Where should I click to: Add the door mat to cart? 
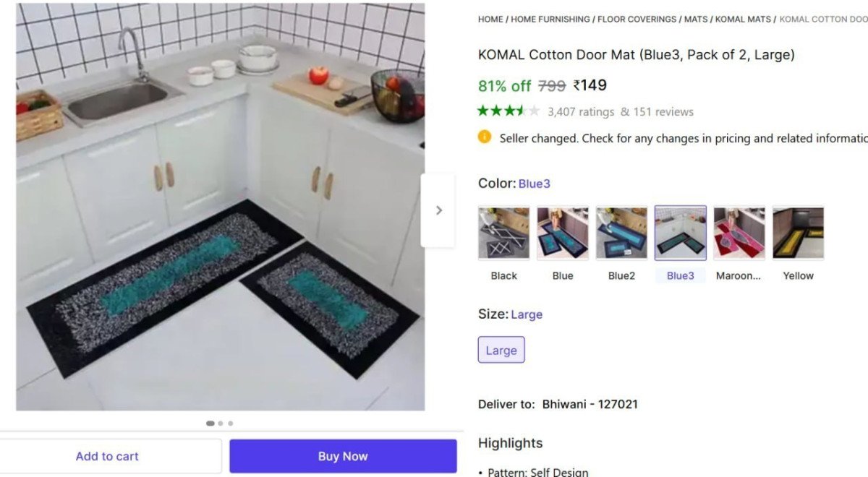tap(107, 456)
